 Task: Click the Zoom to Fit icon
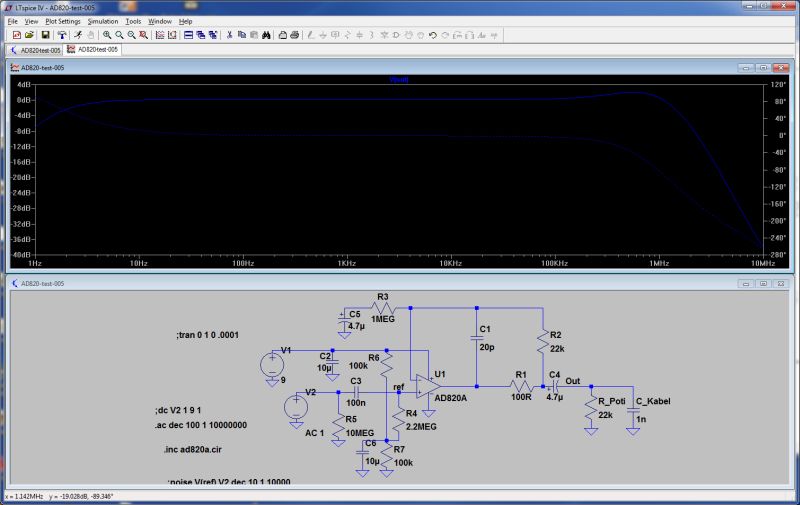[x=143, y=35]
